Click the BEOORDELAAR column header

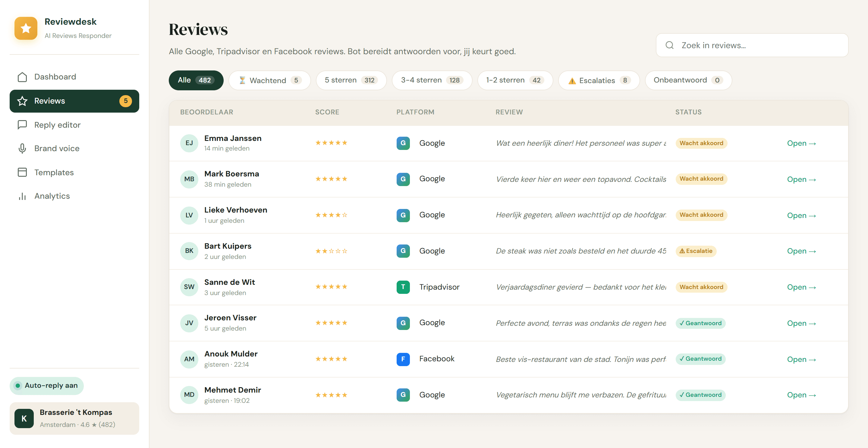tap(206, 112)
